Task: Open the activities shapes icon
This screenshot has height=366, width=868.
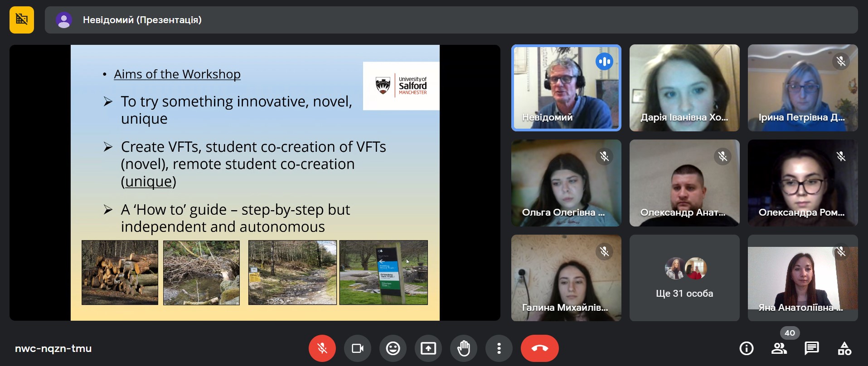Action: point(844,348)
